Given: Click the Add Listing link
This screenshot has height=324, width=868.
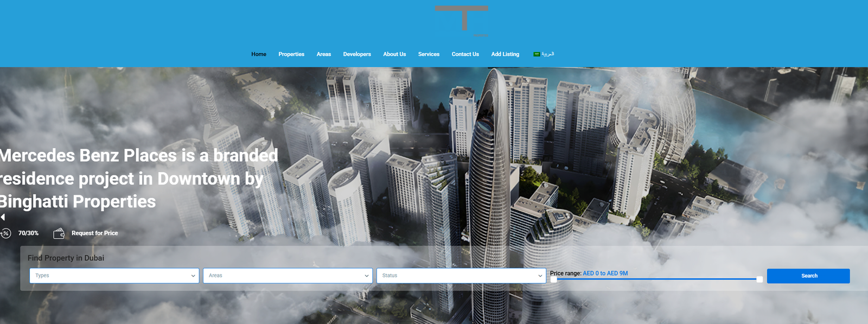Looking at the screenshot, I should click(x=505, y=54).
